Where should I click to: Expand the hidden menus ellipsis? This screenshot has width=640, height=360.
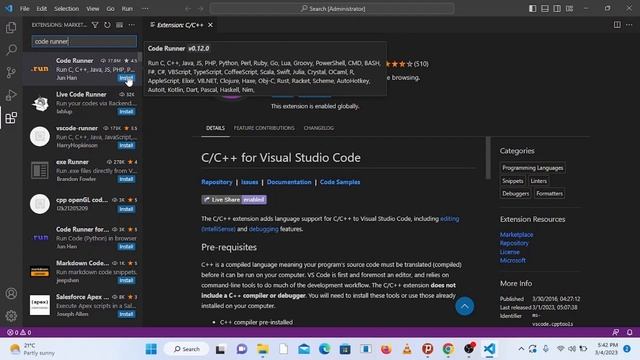click(145, 8)
